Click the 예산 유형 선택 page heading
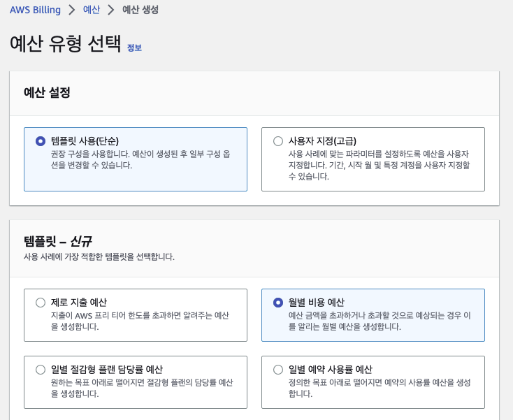 (x=66, y=43)
